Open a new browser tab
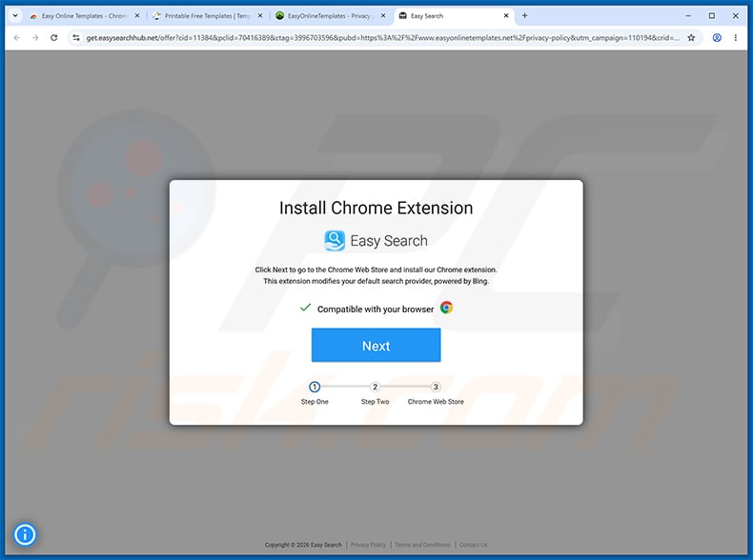 click(x=524, y=16)
